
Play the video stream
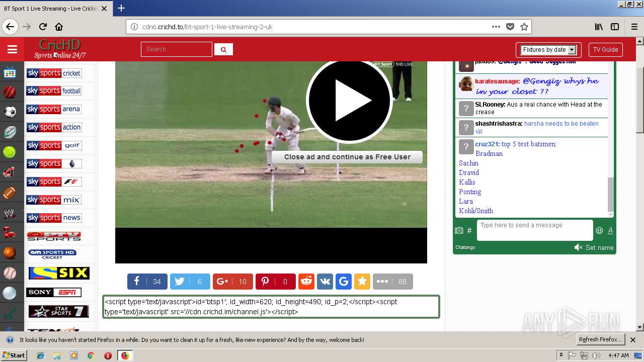[349, 101]
